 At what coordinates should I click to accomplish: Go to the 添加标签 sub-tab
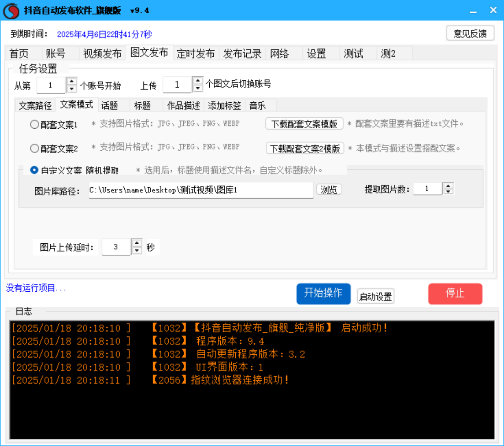224,105
